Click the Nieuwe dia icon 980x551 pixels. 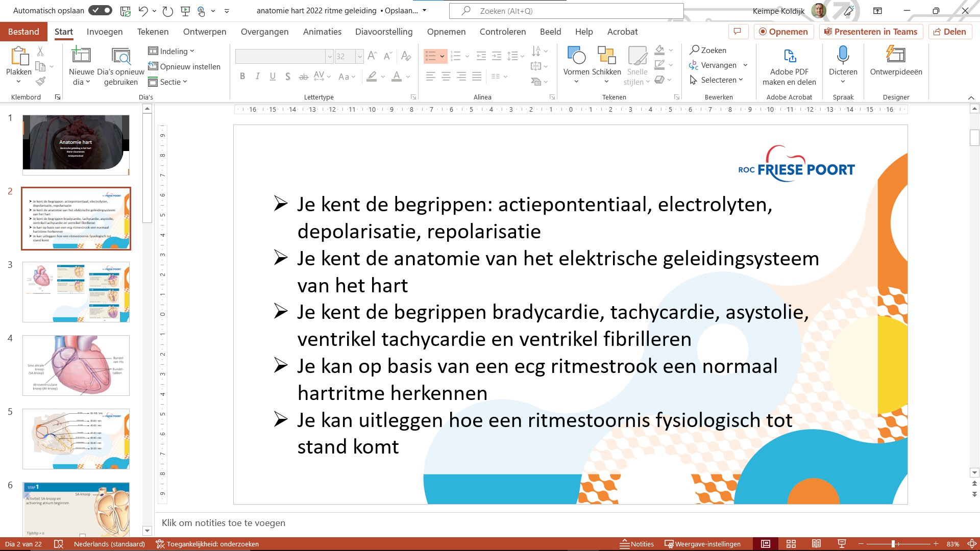[81, 55]
